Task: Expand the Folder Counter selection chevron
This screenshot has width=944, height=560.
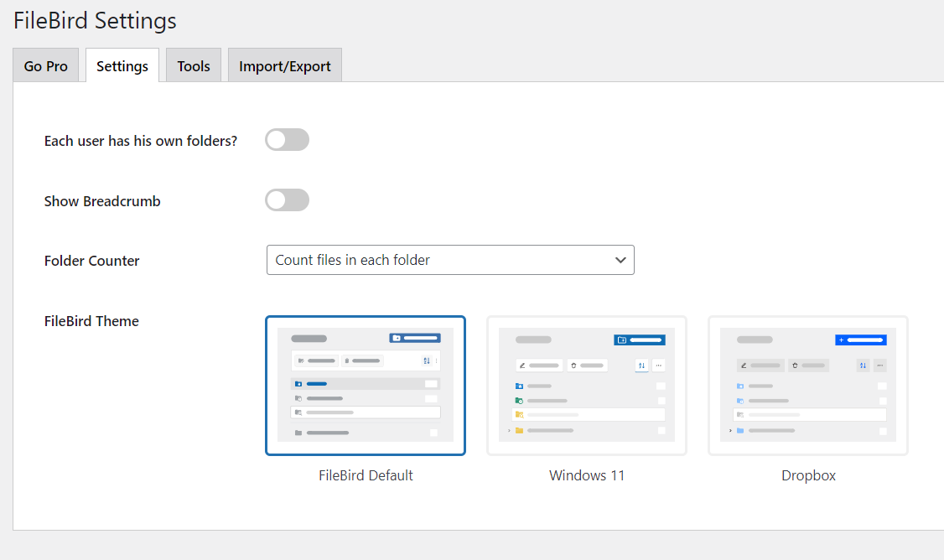Action: [620, 260]
